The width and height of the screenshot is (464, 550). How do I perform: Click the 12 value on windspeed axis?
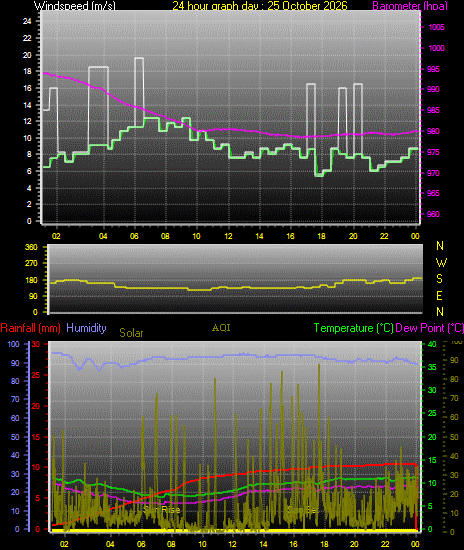[27, 121]
